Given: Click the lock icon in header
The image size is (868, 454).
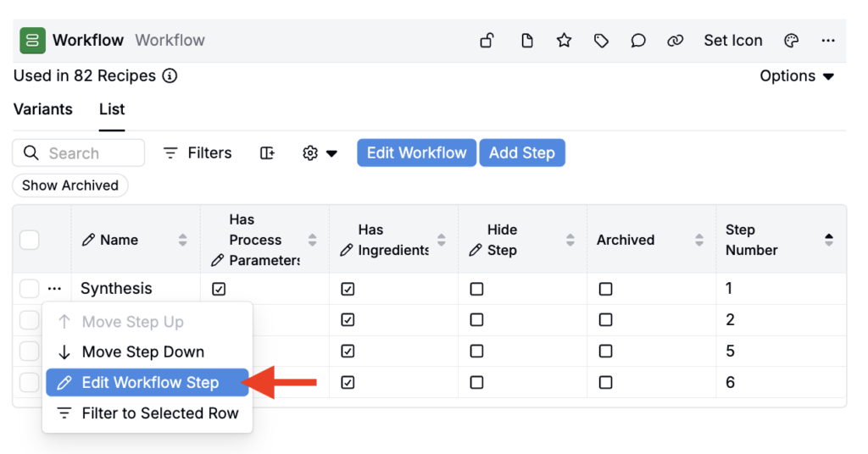Looking at the screenshot, I should pyautogui.click(x=487, y=41).
